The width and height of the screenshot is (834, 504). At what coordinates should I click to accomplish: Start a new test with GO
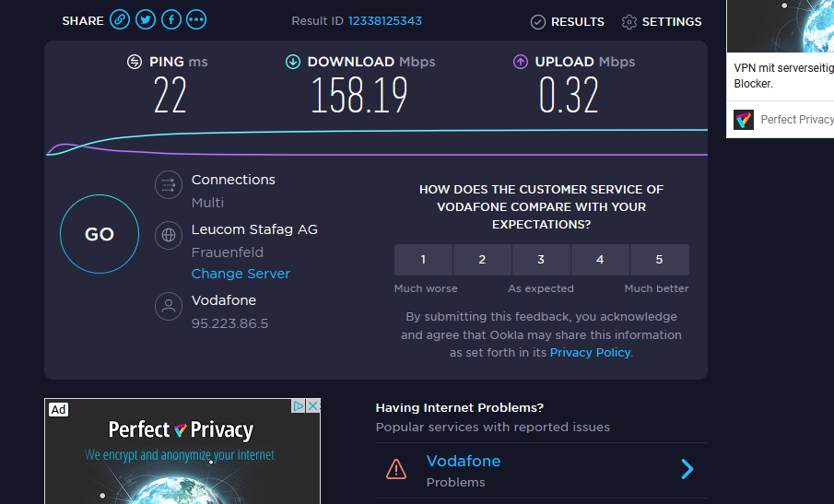coord(100,234)
